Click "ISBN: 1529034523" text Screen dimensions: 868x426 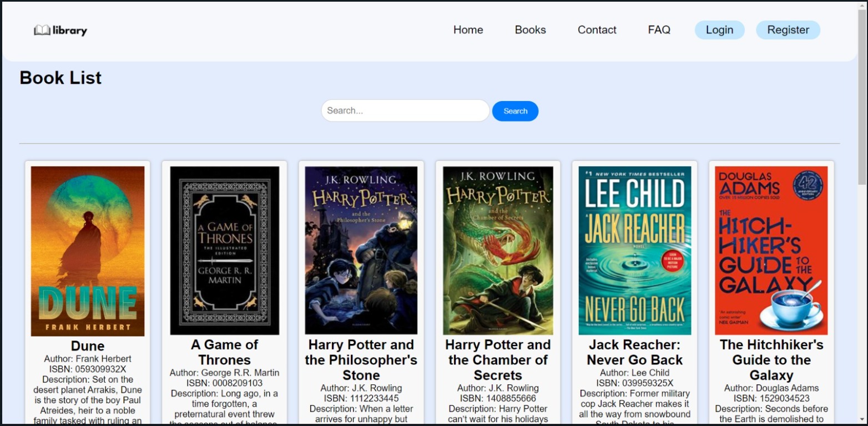coord(771,398)
